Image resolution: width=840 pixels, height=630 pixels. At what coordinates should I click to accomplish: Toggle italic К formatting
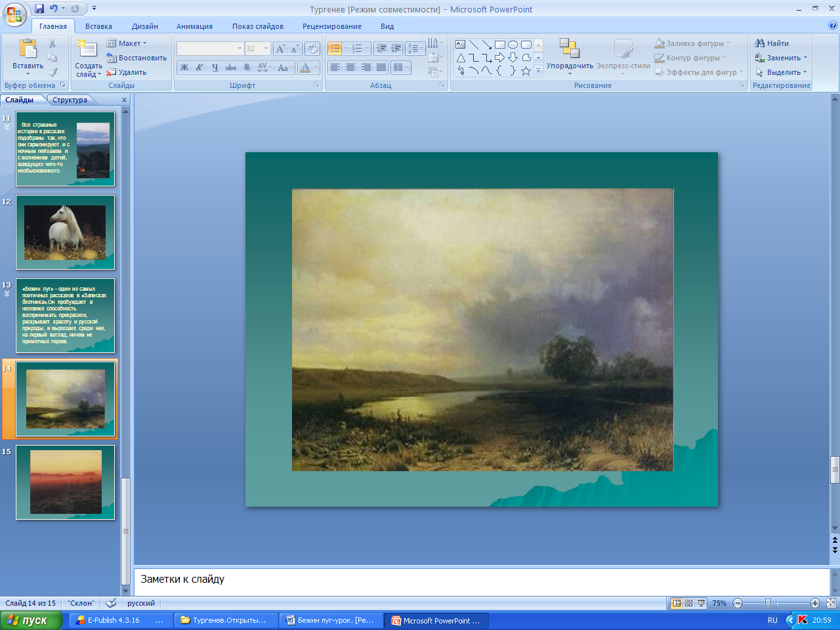199,67
